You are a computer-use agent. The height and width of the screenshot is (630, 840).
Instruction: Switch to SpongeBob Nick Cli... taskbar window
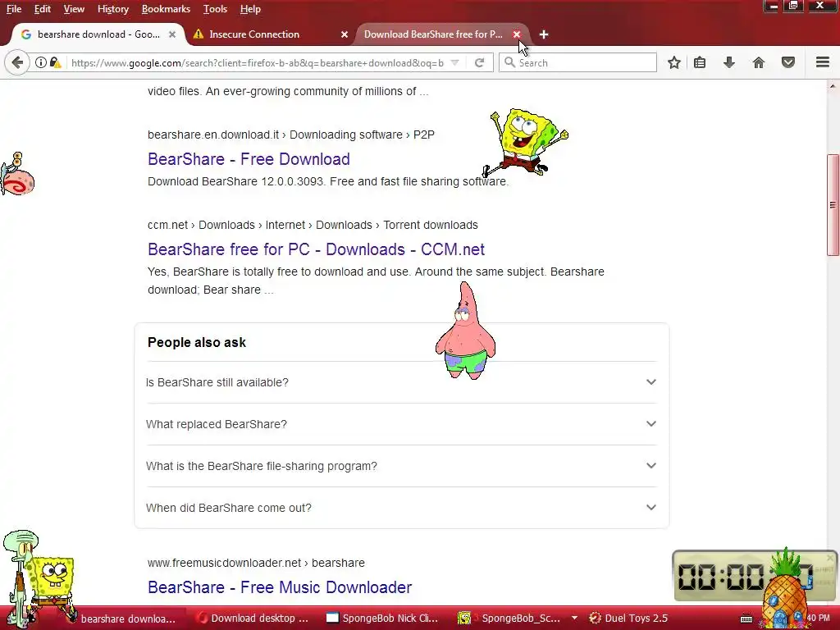click(x=382, y=619)
